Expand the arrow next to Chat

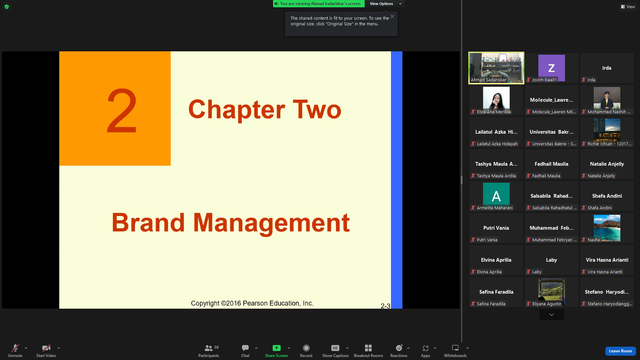click(x=256, y=348)
